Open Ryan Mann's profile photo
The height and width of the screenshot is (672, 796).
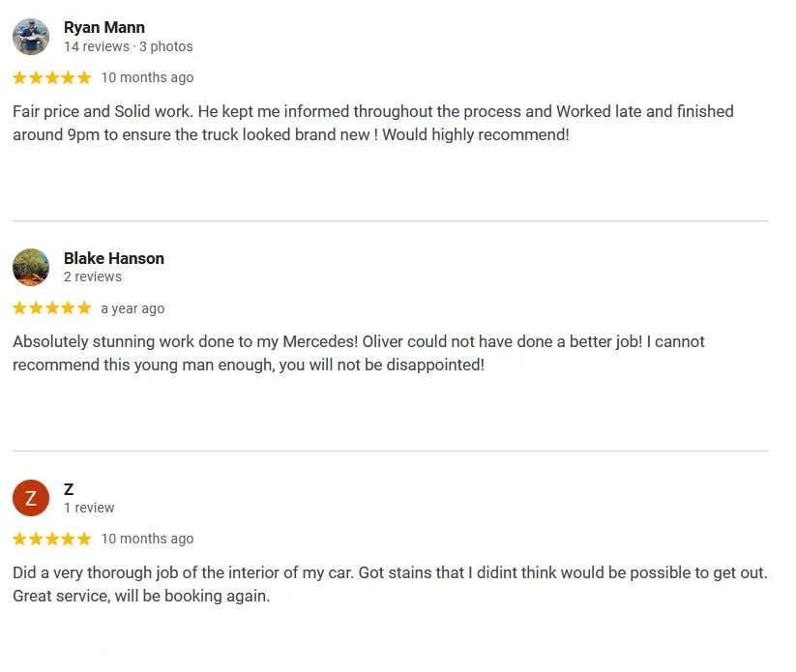pos(31,37)
